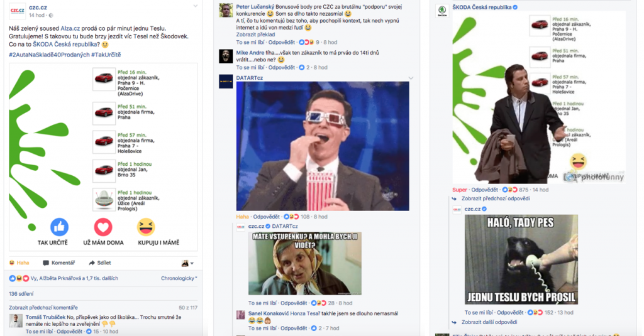Viewport: 644px width, 336px height.
Task: Click Zobrazit překlad under Peter's comment
Action: click(255, 35)
